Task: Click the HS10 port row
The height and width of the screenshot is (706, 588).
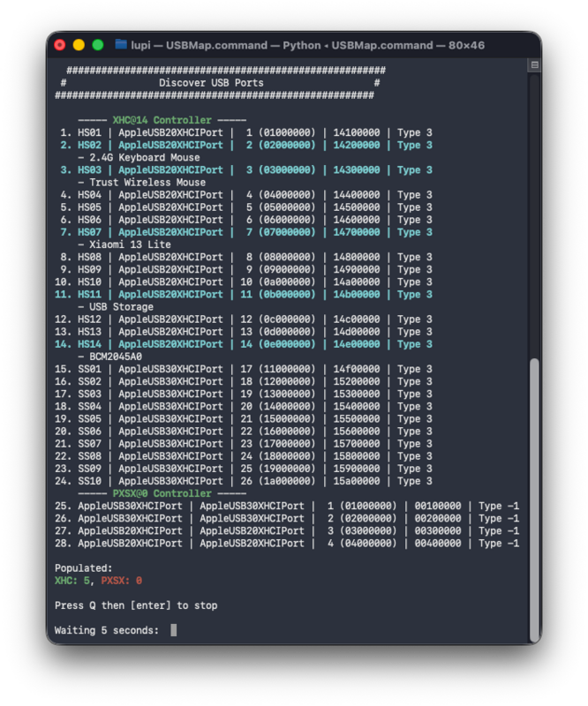Action: click(x=244, y=282)
